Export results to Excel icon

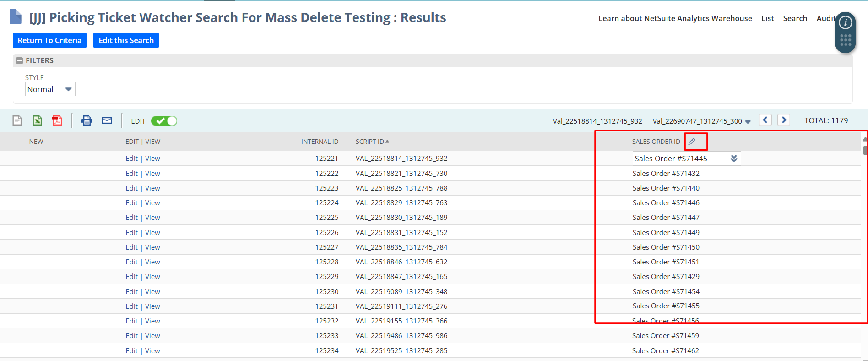pos(37,120)
